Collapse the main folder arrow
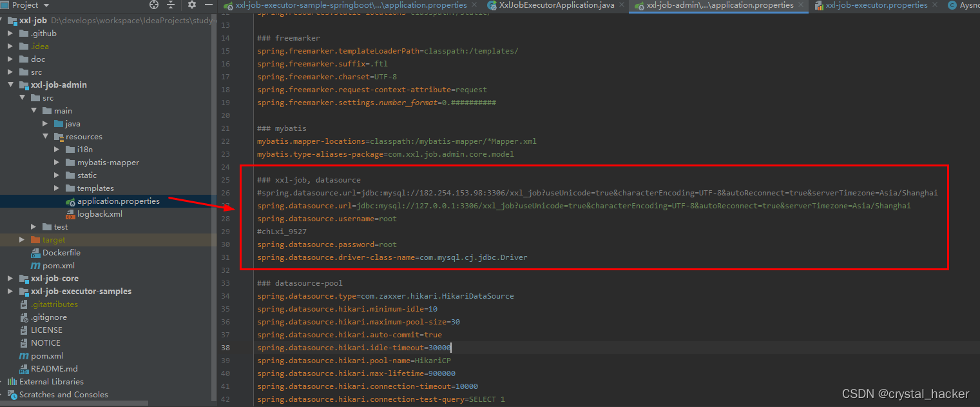The width and height of the screenshot is (980, 407). click(34, 110)
